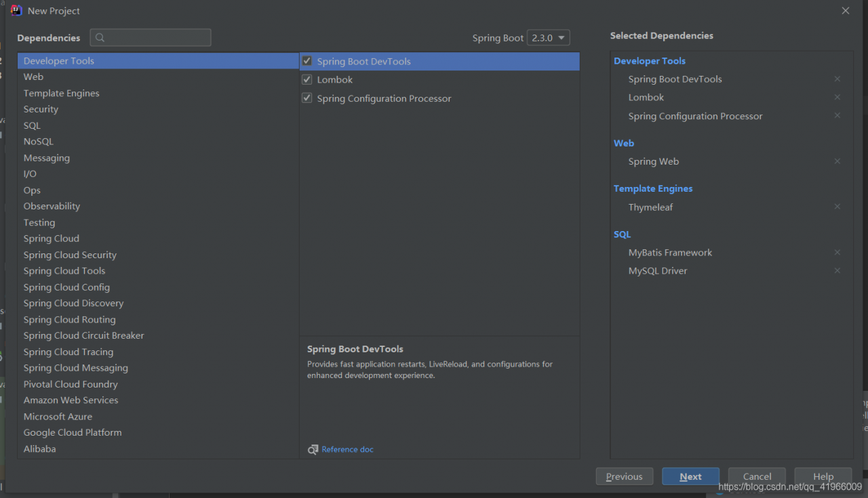
Task: Select the Ops category
Action: point(158,190)
